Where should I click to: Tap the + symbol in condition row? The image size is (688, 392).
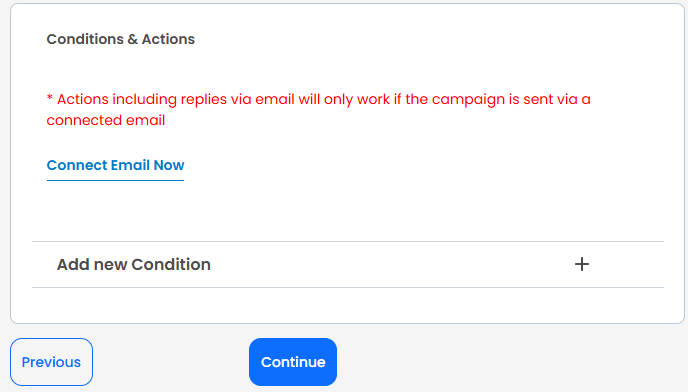(582, 264)
